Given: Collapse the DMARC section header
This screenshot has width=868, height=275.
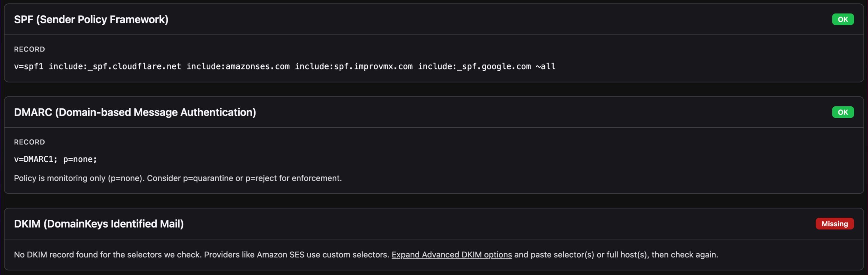Looking at the screenshot, I should click(x=135, y=112).
